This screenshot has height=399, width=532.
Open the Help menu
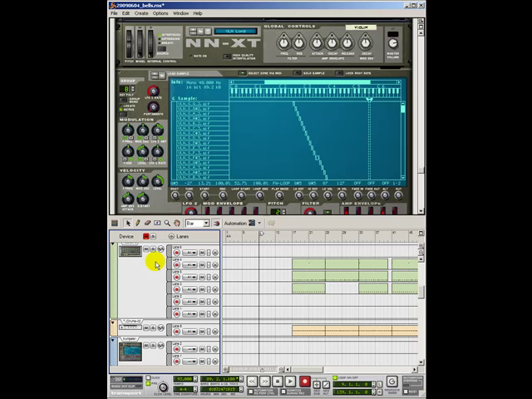tap(198, 13)
